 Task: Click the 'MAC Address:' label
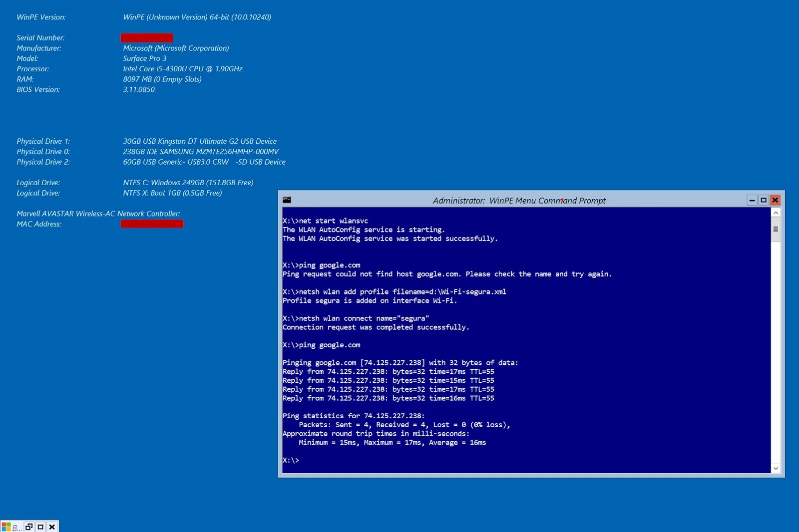39,224
